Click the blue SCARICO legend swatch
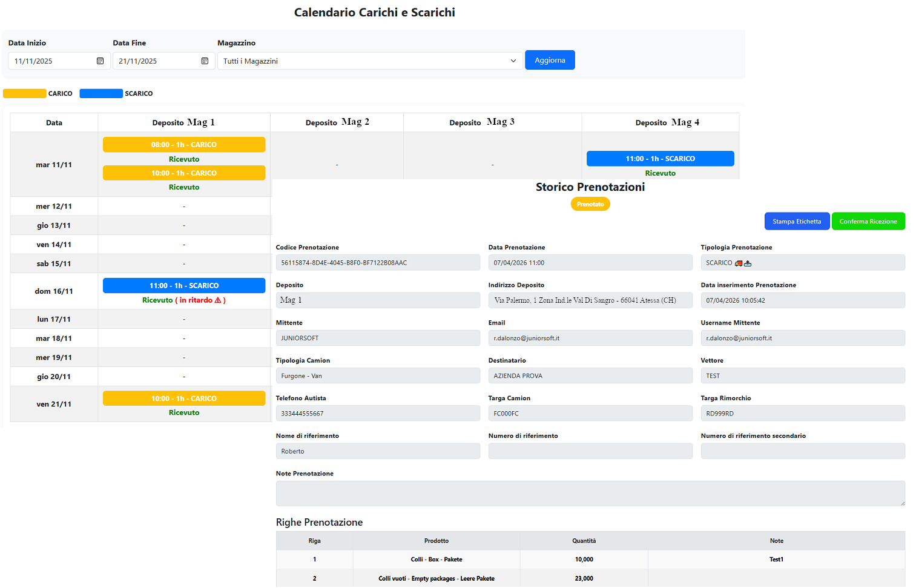This screenshot has width=916, height=588. point(101,94)
